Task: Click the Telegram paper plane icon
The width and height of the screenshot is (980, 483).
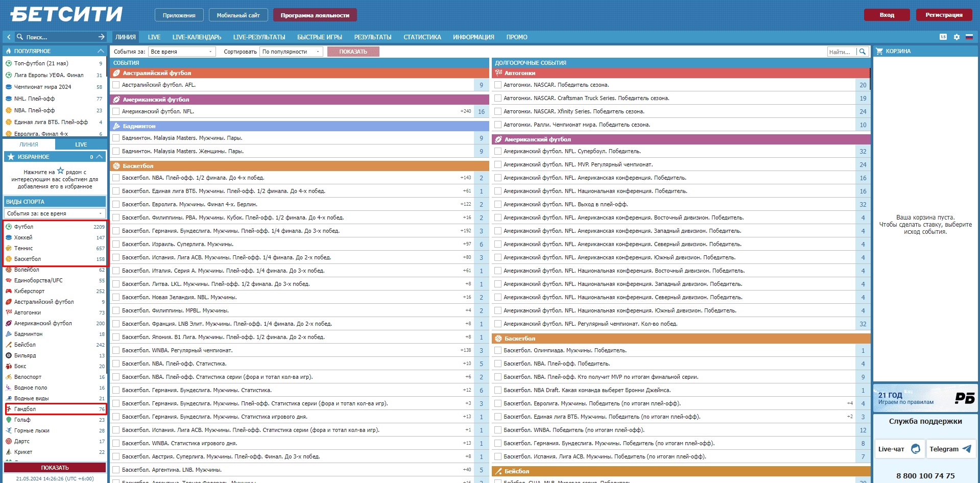Action: (967, 449)
